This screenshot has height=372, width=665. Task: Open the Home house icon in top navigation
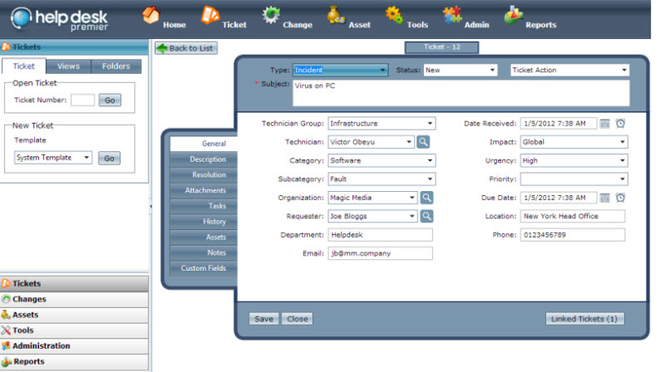151,15
